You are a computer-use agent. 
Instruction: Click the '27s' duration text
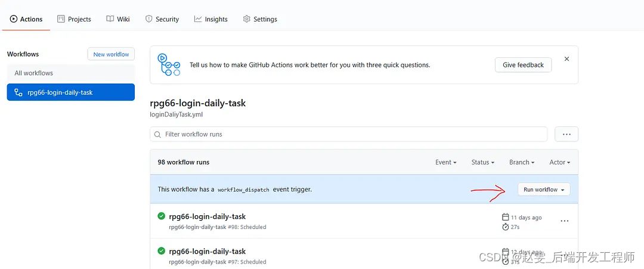pyautogui.click(x=515, y=227)
